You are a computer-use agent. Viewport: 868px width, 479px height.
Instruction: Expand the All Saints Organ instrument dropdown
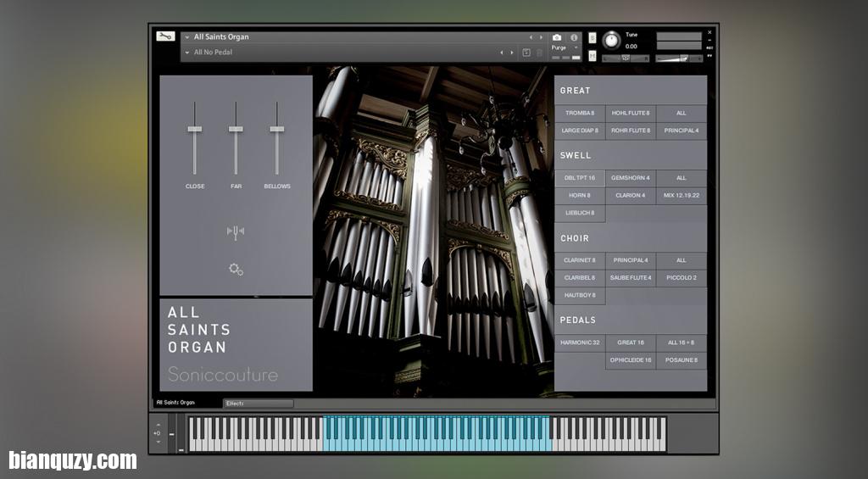(187, 37)
